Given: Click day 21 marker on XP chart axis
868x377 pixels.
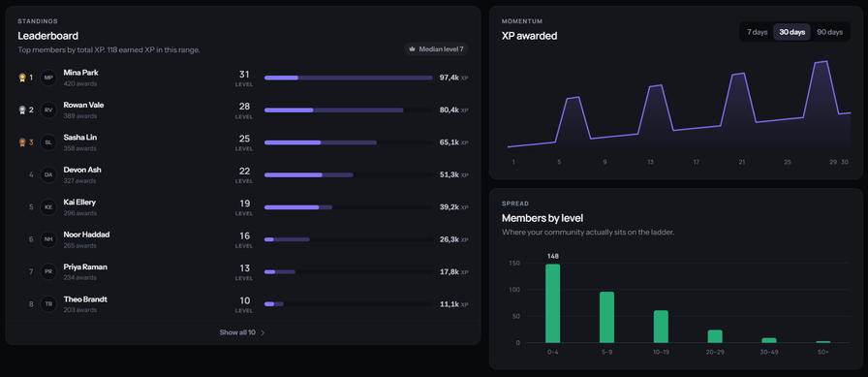Looking at the screenshot, I should pos(742,162).
